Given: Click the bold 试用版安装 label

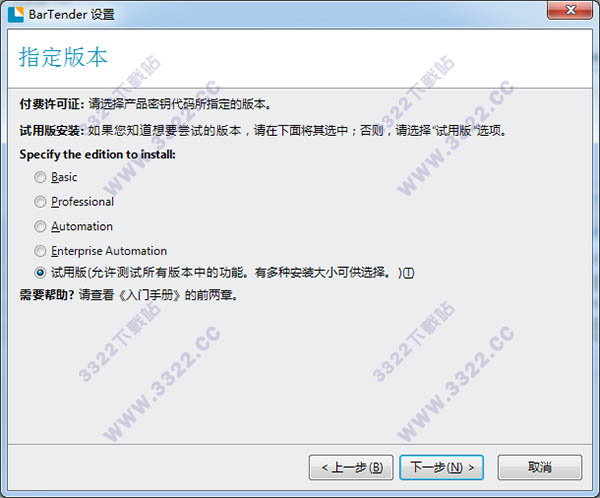Looking at the screenshot, I should pyautogui.click(x=52, y=131).
